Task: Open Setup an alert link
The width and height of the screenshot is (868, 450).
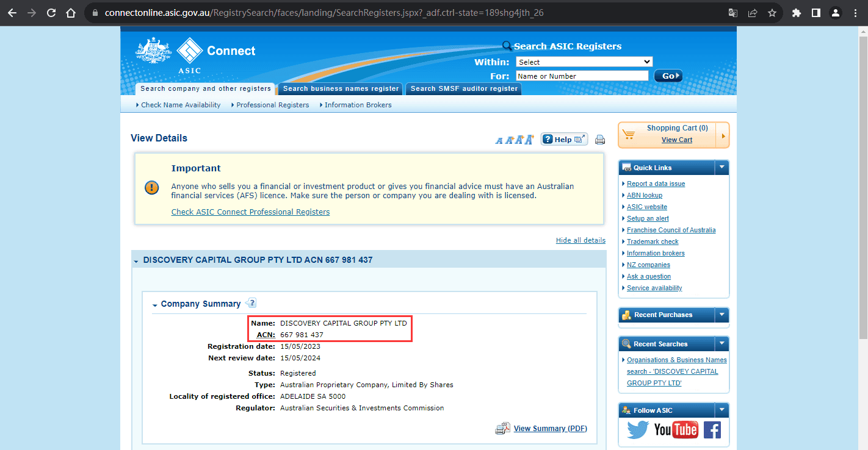Action: tap(648, 218)
